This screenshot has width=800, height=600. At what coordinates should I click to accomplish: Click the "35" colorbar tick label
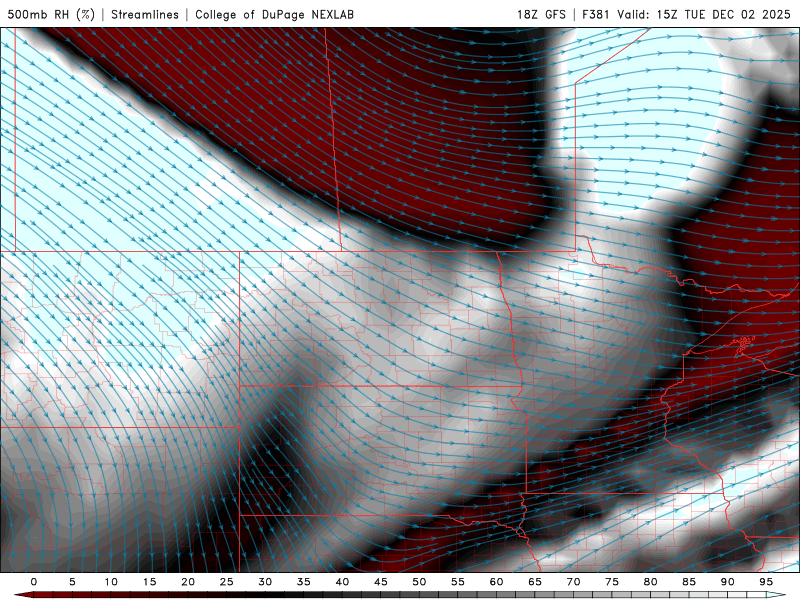click(304, 582)
